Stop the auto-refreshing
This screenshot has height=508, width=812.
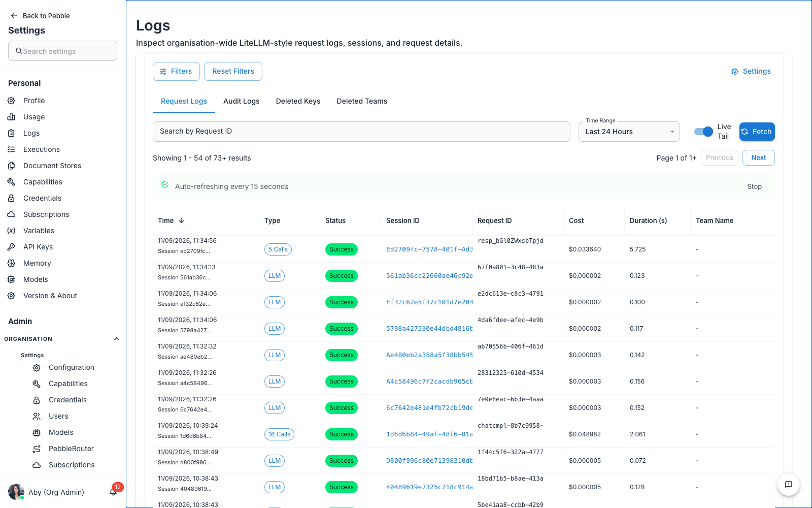coord(754,186)
